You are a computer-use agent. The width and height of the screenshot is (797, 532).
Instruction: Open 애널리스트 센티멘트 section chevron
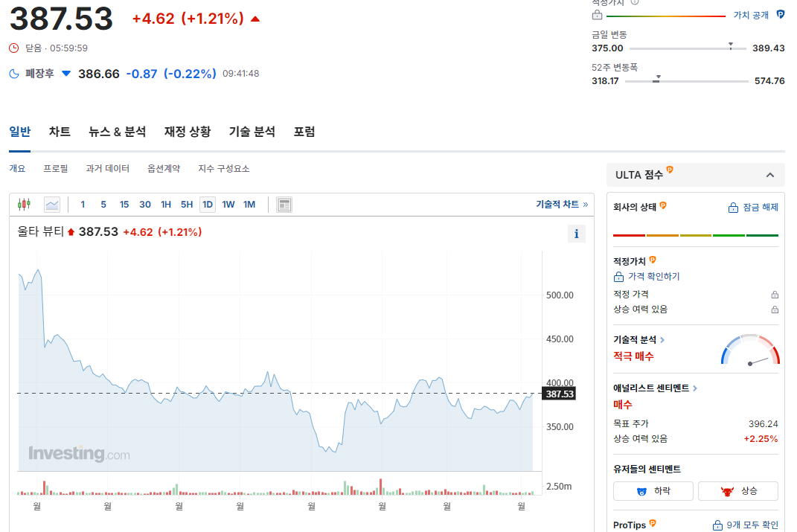[x=695, y=388]
